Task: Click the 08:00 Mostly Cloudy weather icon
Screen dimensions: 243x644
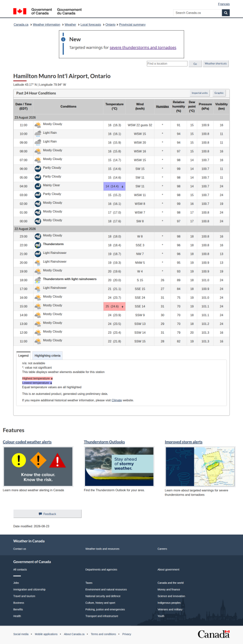Action: (38, 151)
